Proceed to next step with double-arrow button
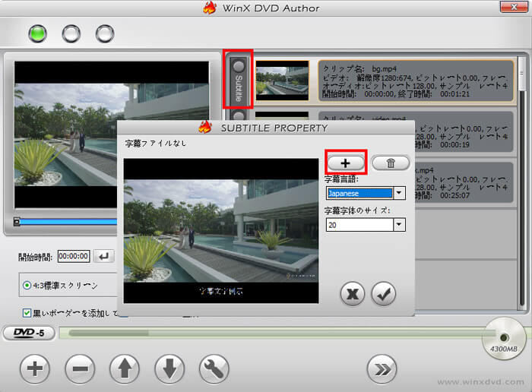The height and width of the screenshot is (392, 532). coord(382,369)
